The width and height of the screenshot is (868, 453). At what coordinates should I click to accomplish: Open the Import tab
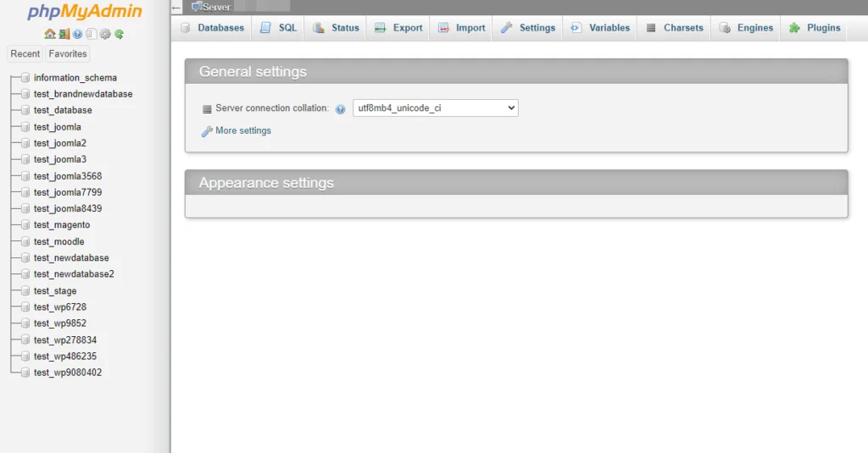(x=462, y=28)
